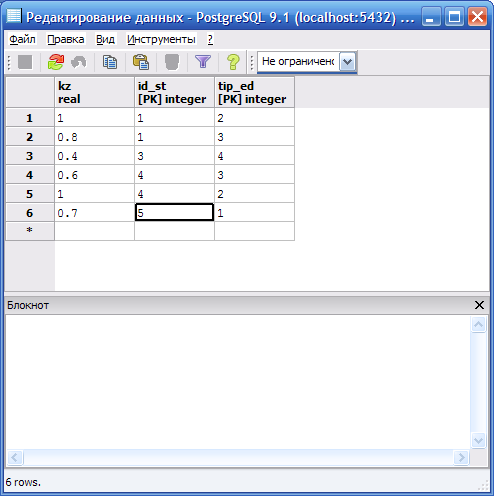Open the filter funnel icon
This screenshot has width=494, height=496.
click(x=203, y=62)
